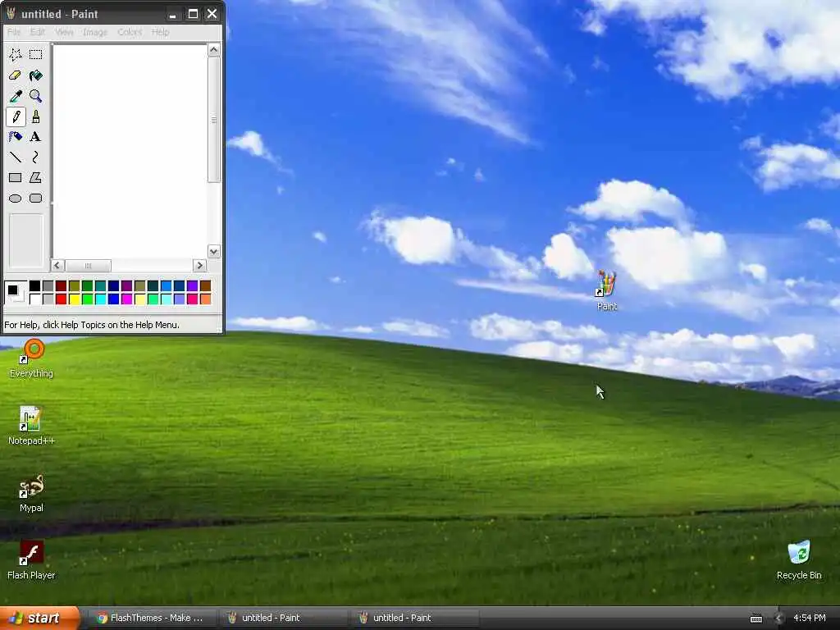Select the Free-Form Select tool
This screenshot has height=630, width=840.
16,54
